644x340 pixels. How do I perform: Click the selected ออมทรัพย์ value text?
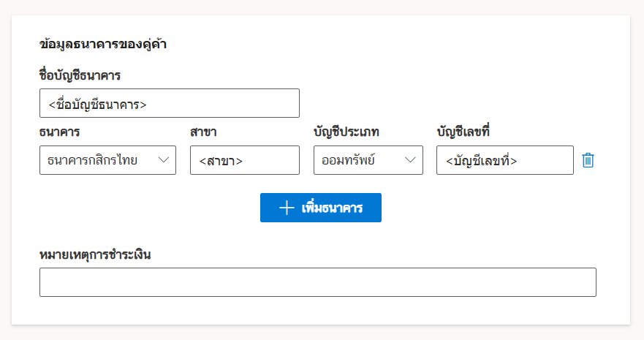tap(349, 160)
